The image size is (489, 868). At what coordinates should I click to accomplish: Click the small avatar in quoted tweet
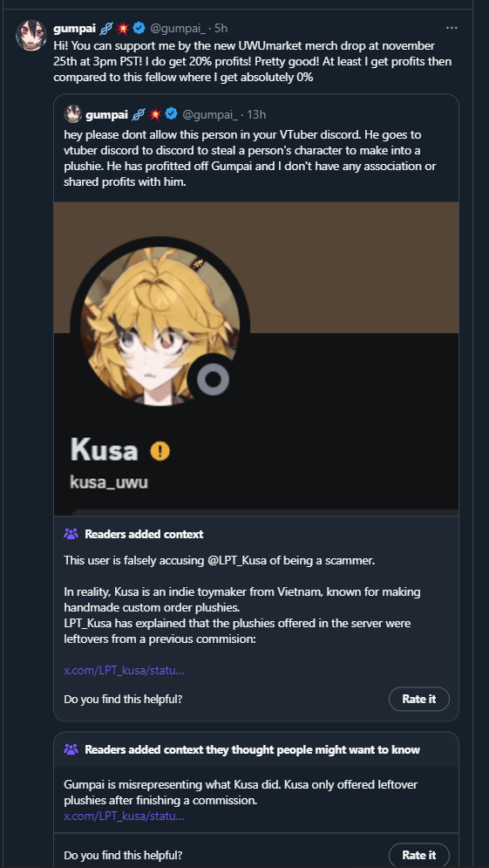tap(73, 114)
